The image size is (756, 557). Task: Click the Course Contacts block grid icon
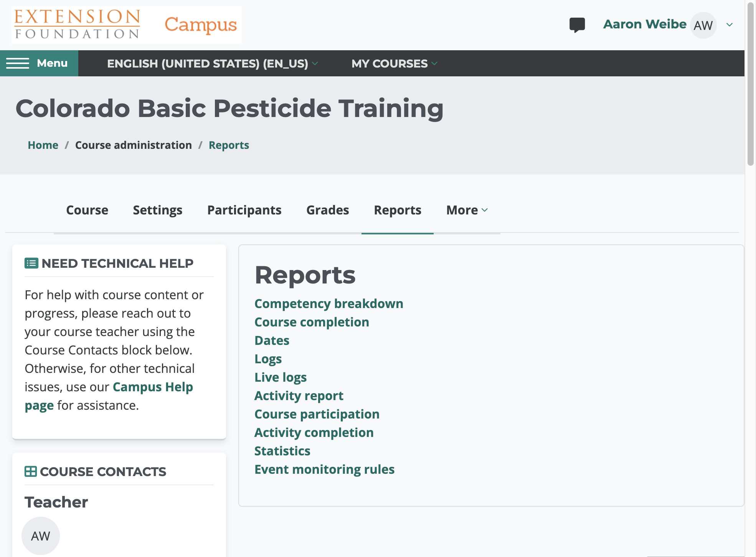(x=30, y=471)
